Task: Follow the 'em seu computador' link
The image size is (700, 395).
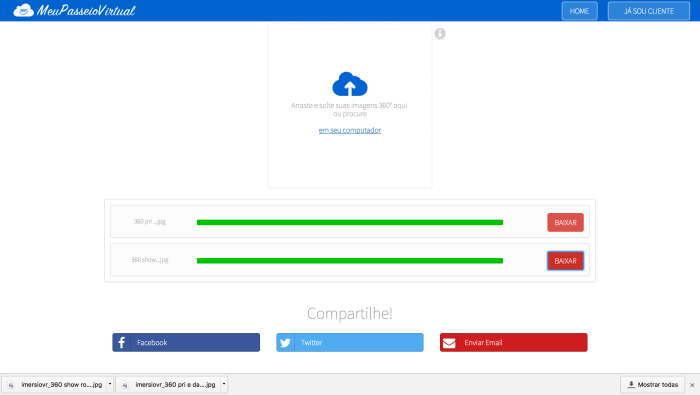Action: [350, 130]
